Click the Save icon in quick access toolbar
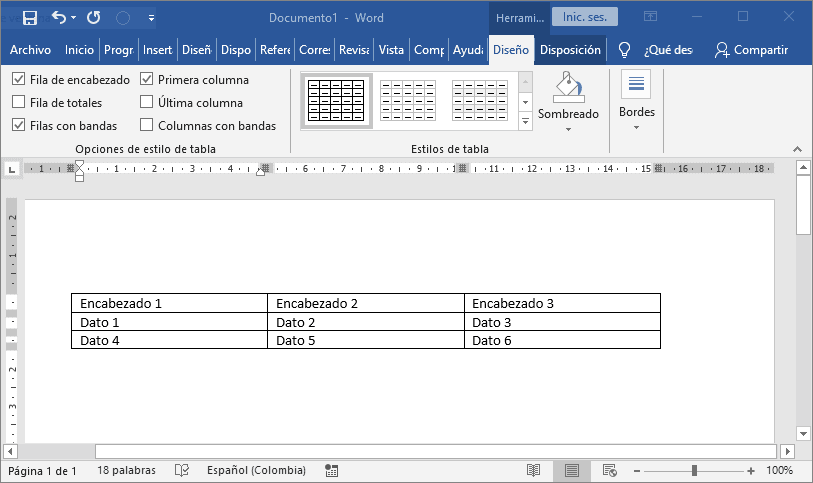Image resolution: width=813 pixels, height=483 pixels. tap(30, 18)
